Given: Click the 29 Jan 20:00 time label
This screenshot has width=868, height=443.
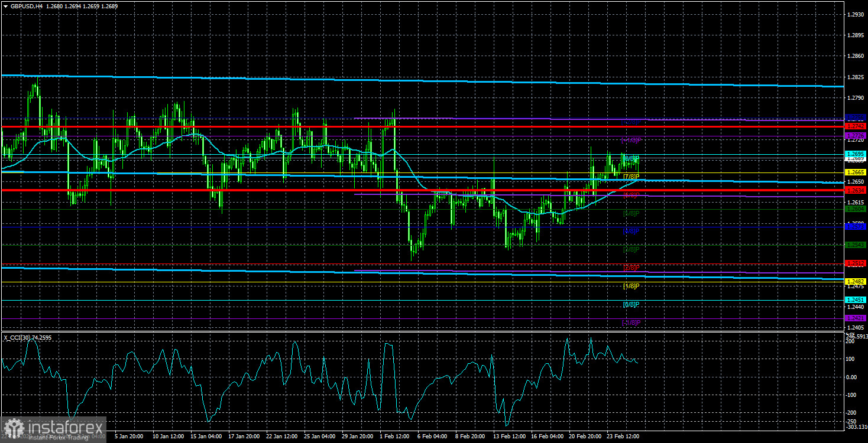Looking at the screenshot, I should [358, 437].
